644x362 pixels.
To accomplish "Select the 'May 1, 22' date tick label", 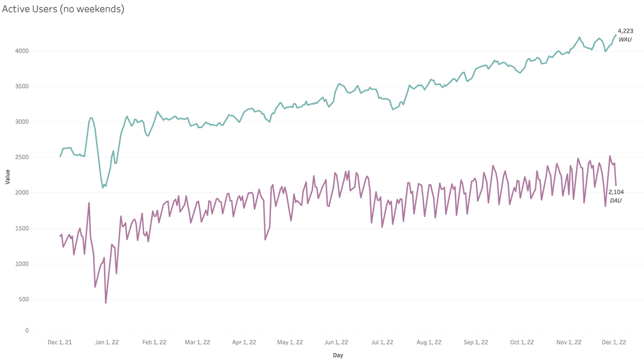I will click(290, 343).
